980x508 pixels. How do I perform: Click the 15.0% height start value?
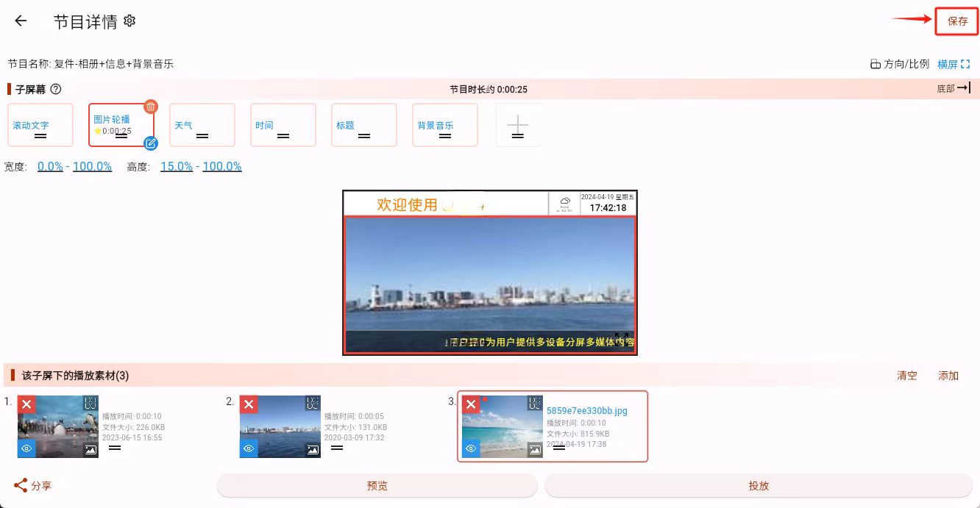177,166
